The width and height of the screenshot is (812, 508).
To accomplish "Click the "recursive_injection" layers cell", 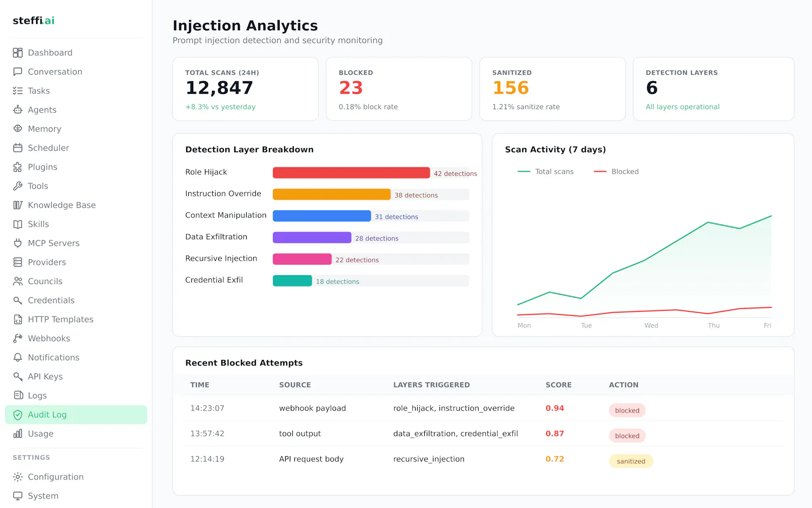I will [429, 459].
